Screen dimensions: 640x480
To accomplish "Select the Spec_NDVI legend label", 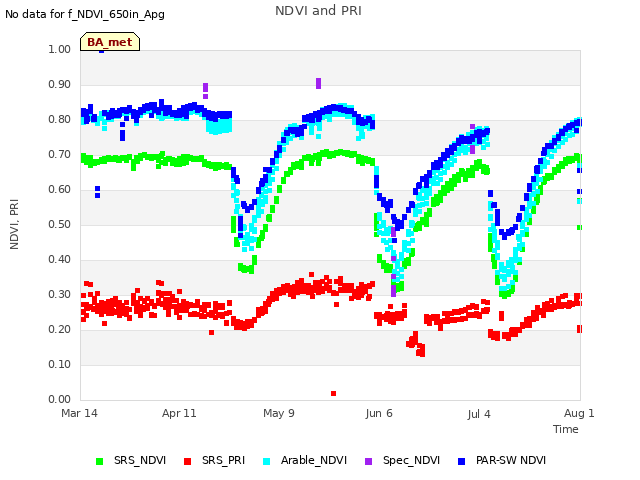I will point(411,460).
